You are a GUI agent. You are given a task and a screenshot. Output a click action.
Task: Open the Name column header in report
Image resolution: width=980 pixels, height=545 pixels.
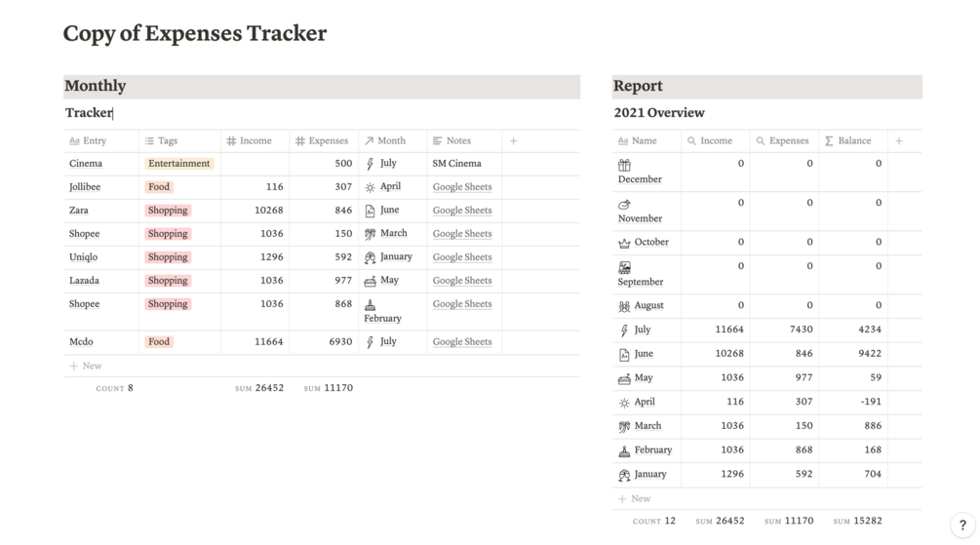click(x=647, y=141)
